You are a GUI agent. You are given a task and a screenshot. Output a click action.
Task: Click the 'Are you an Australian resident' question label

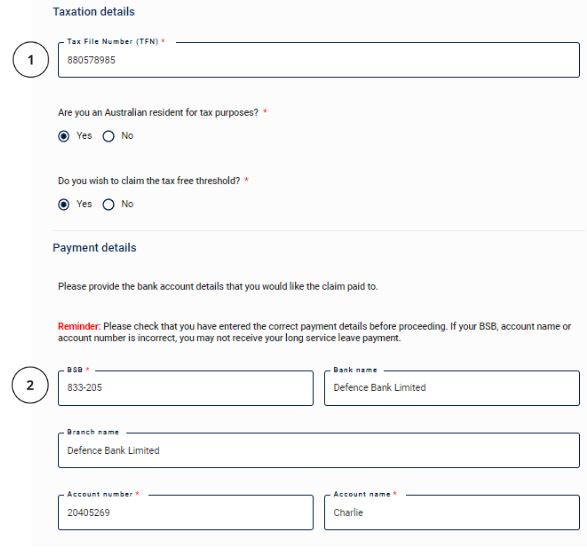(x=158, y=113)
